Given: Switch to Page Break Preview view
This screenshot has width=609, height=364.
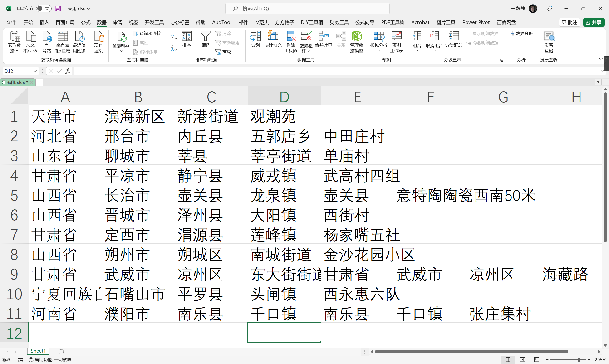Looking at the screenshot, I should [x=536, y=359].
